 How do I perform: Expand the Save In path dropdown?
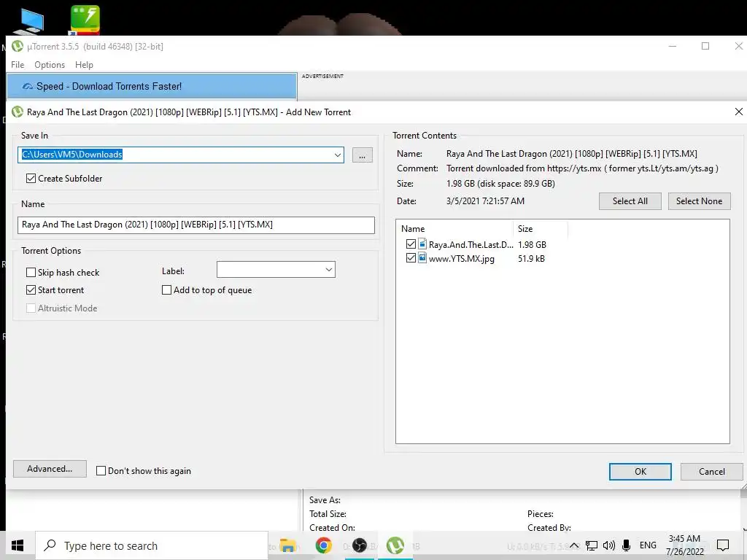[x=337, y=155]
